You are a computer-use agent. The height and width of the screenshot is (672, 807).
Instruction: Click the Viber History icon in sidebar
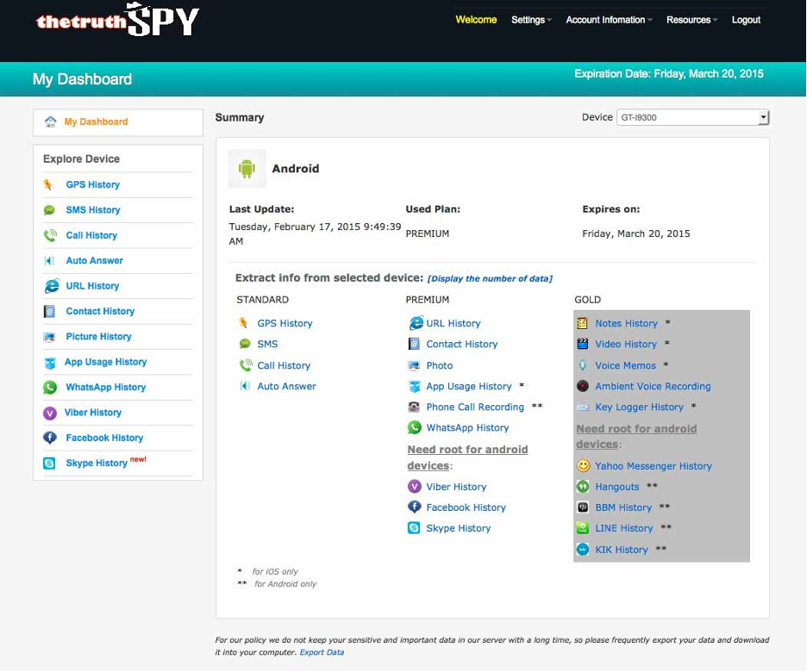point(49,413)
